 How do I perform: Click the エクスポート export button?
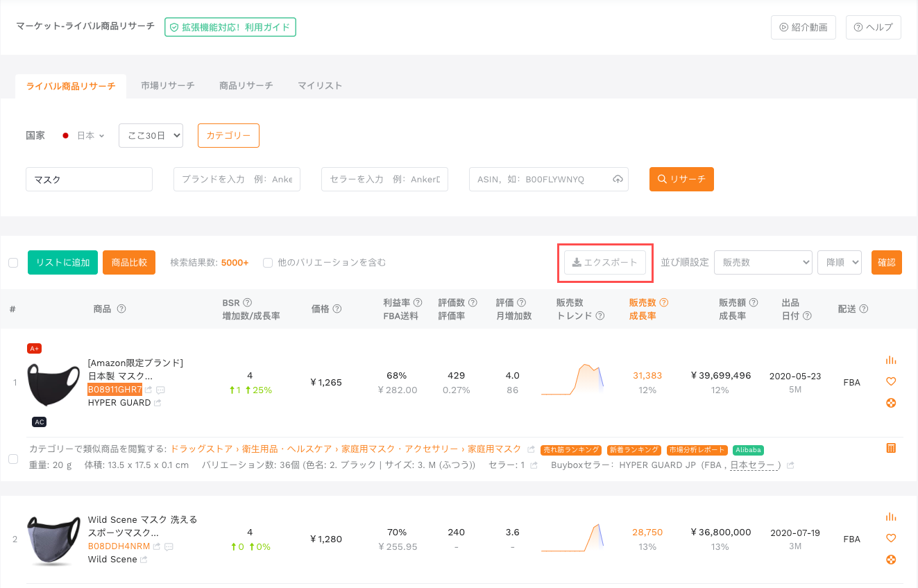pyautogui.click(x=604, y=263)
